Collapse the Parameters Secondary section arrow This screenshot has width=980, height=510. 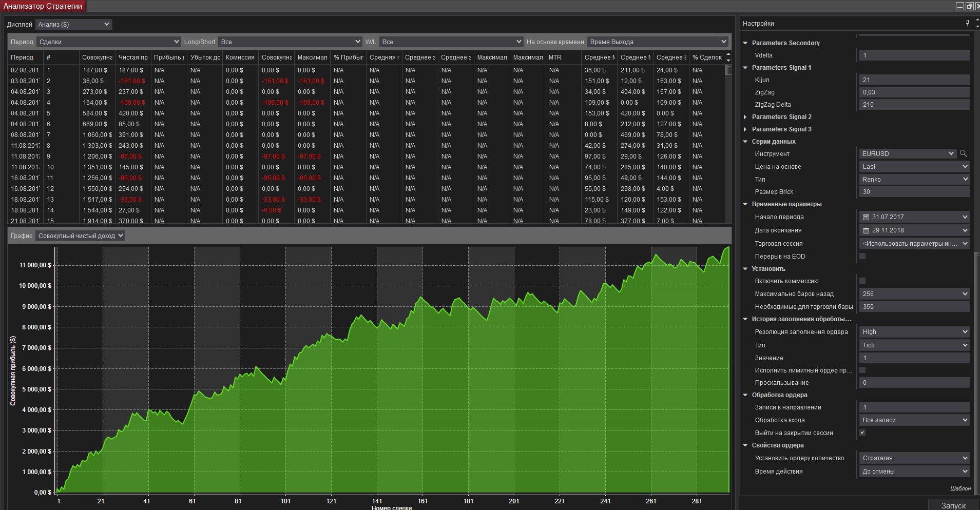tap(745, 43)
